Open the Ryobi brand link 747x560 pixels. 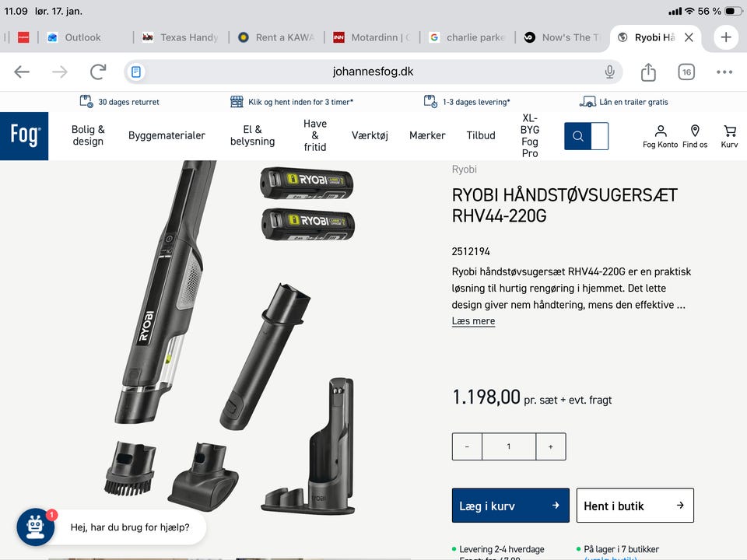tap(464, 169)
